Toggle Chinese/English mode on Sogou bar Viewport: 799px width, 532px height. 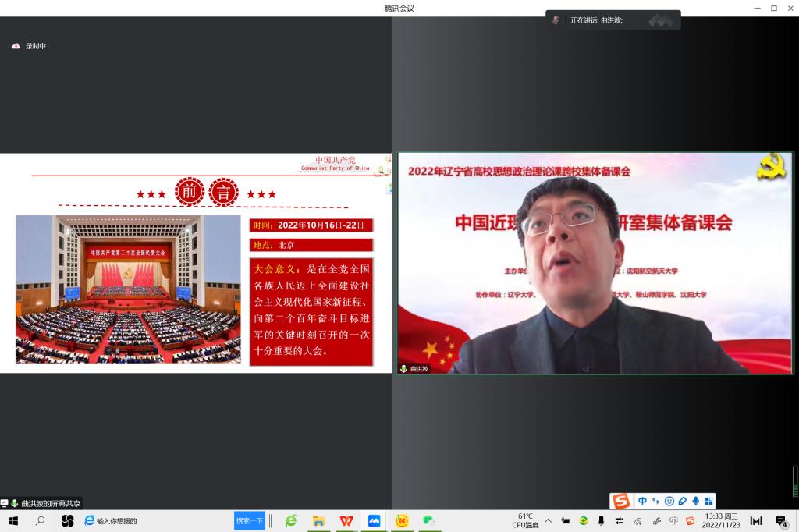coord(642,501)
